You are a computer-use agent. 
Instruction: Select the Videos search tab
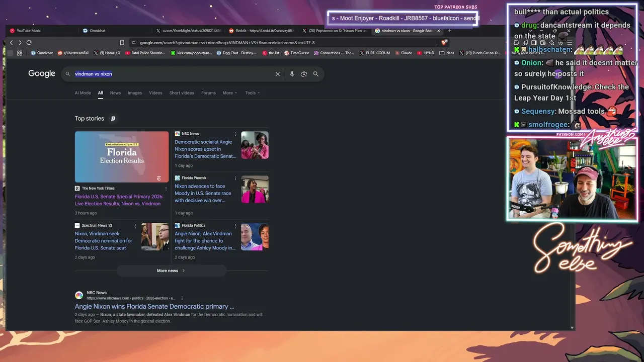(x=155, y=93)
